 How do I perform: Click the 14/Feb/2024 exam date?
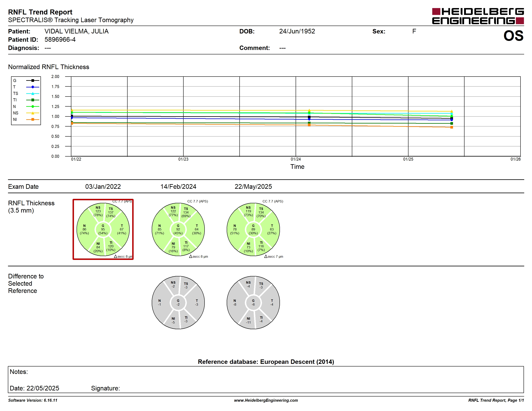click(x=178, y=187)
